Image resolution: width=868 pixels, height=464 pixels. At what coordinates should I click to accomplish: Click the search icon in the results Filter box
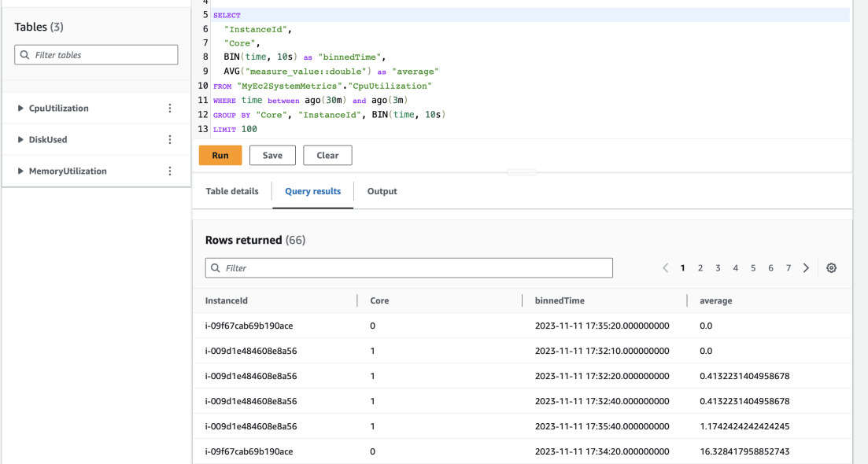[216, 267]
